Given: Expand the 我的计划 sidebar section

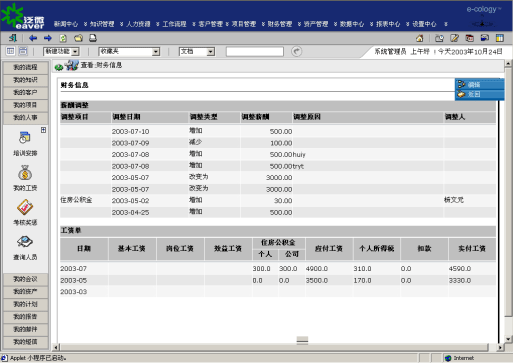Looking at the screenshot, I should (25, 304).
